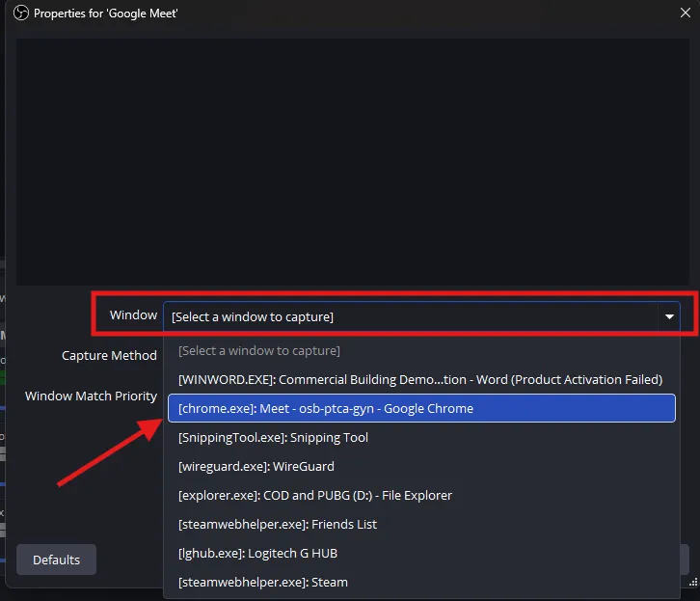Click the Window dropdown arrow
This screenshot has height=601, width=700.
coord(668,316)
